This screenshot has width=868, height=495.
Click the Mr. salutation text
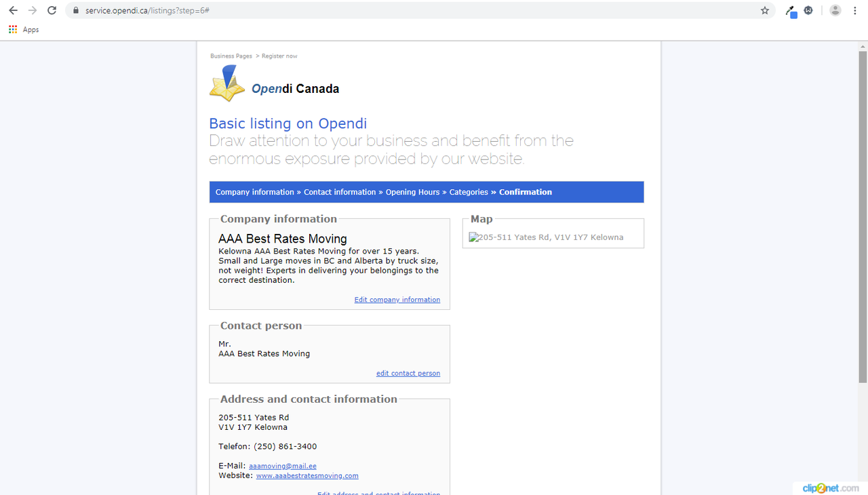tap(224, 344)
